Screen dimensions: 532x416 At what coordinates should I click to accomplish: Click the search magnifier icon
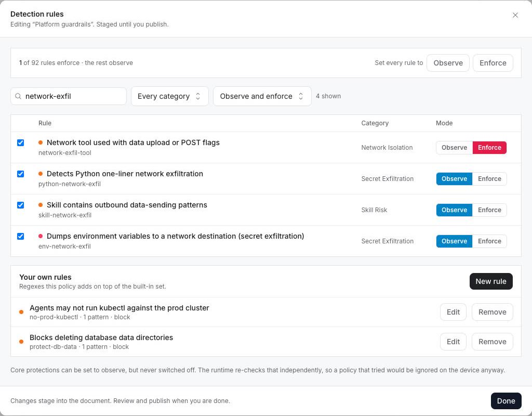point(18,96)
